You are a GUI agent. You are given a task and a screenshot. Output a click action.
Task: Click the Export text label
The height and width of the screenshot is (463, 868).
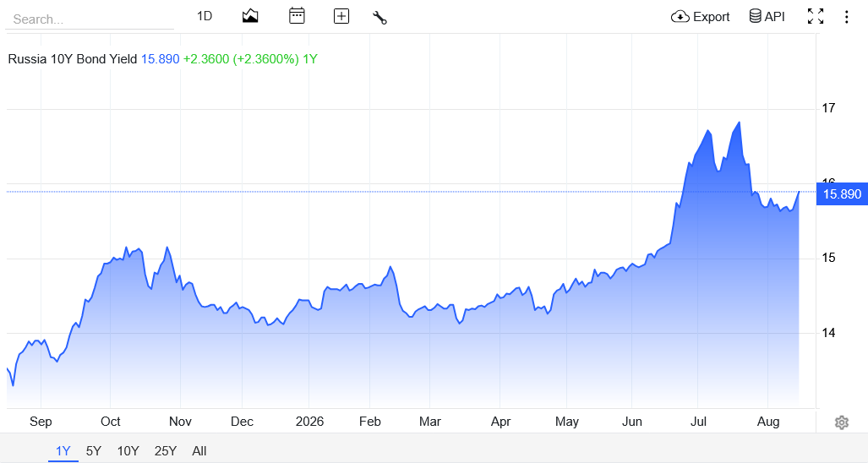point(712,17)
